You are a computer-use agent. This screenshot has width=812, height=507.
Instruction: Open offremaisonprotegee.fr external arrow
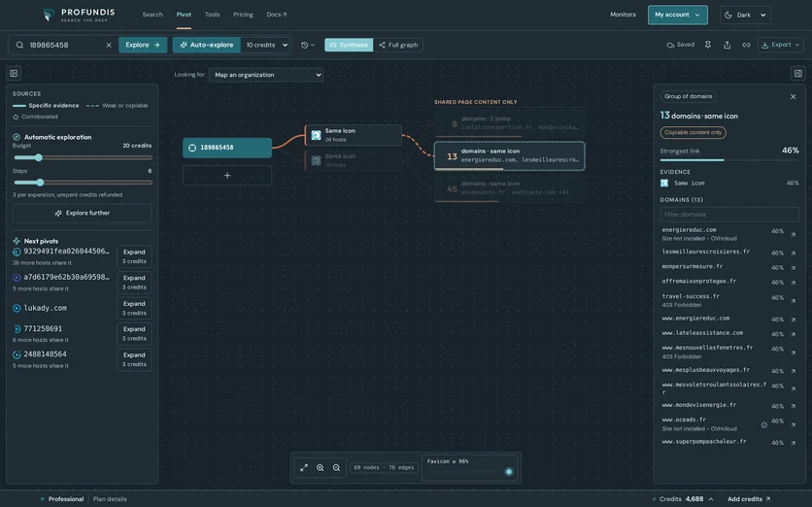click(x=793, y=283)
